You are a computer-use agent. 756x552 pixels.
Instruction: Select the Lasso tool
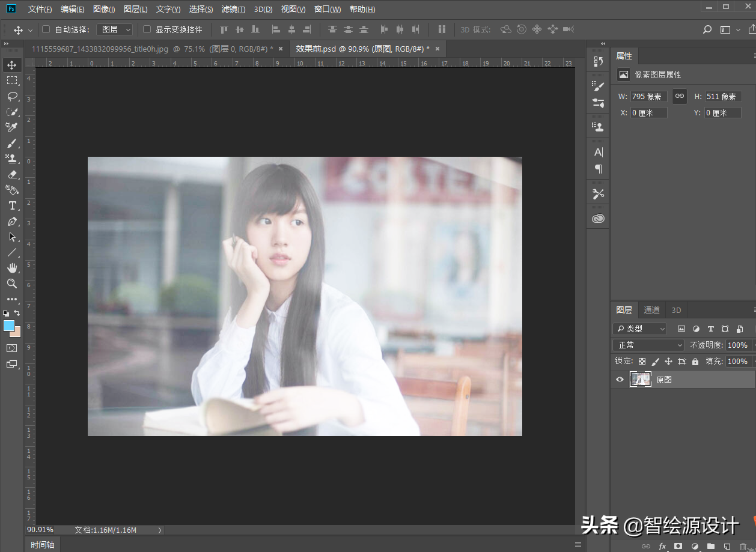[x=12, y=96]
